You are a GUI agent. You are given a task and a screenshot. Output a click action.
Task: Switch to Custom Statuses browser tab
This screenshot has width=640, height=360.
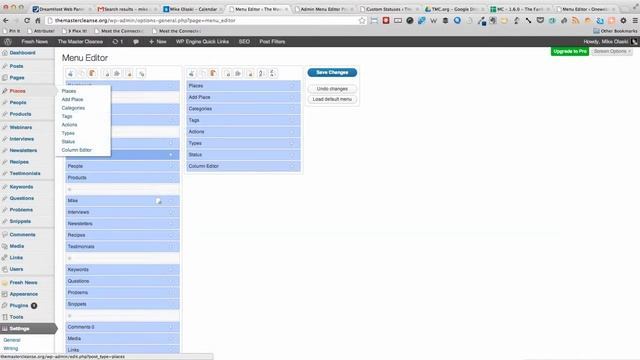[389, 9]
